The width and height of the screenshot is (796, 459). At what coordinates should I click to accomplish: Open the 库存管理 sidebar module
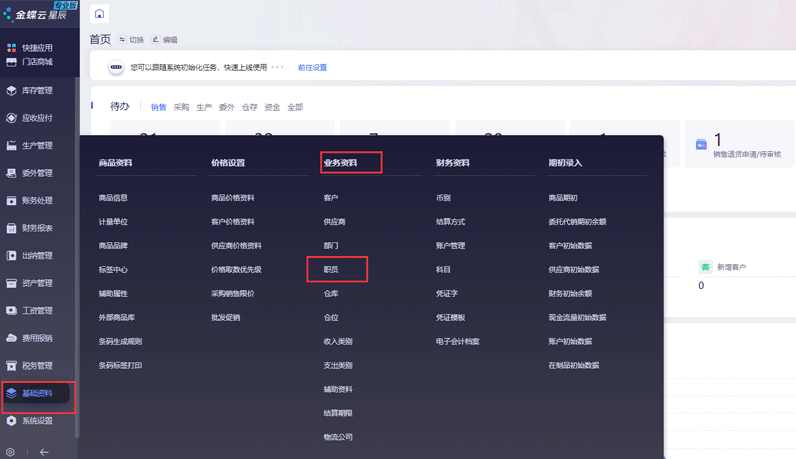coord(37,90)
